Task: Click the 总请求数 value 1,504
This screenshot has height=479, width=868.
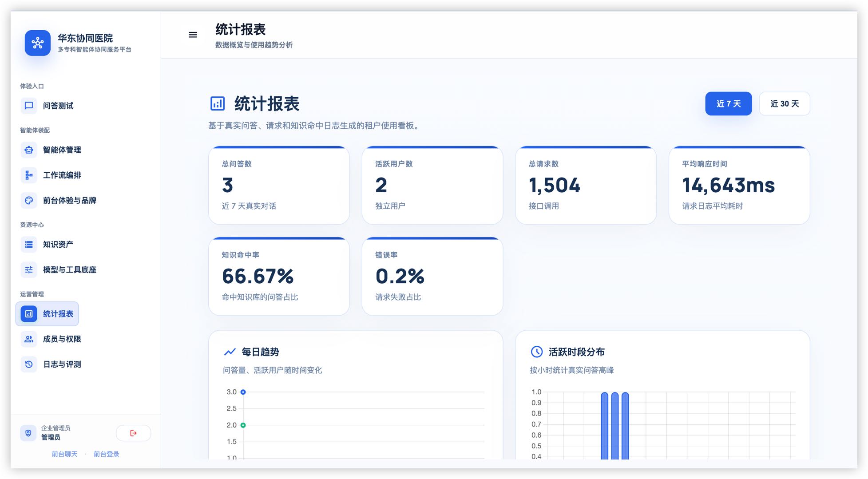Action: coord(555,186)
